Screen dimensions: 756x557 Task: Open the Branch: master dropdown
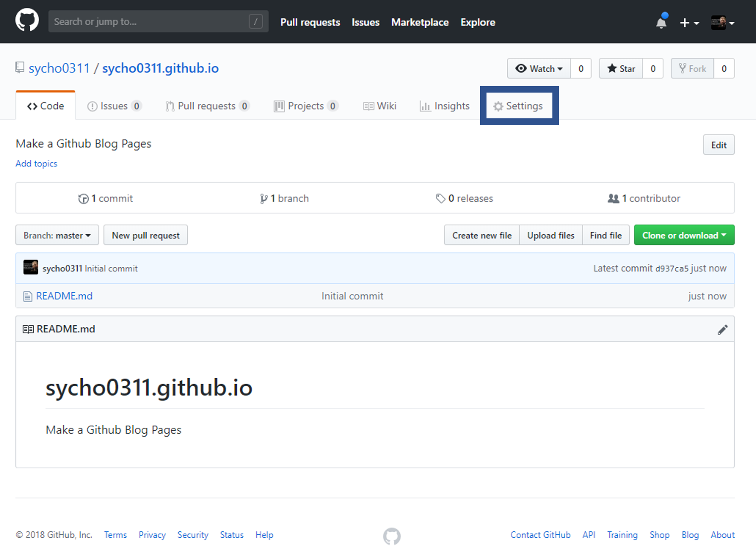57,235
